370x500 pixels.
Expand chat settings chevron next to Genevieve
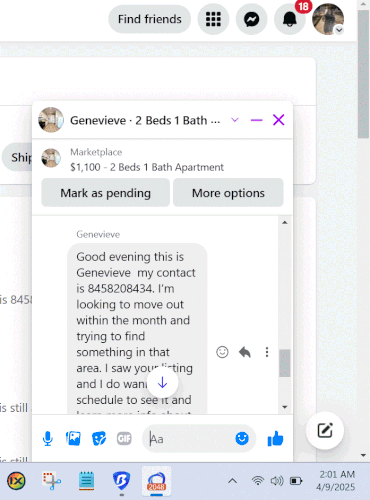click(235, 120)
